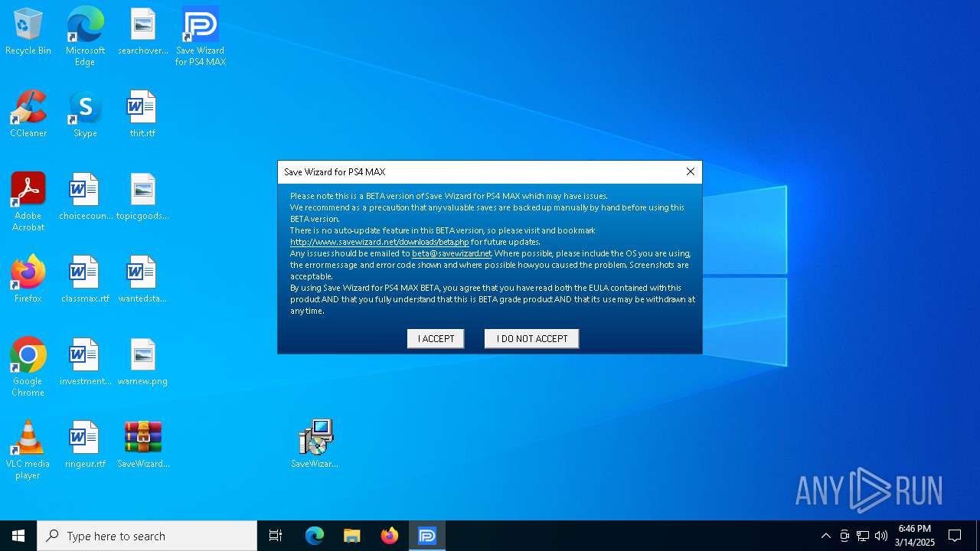Screen dimensions: 980x551
Task: Click the beta@savewizard.net email link
Action: [x=452, y=253]
